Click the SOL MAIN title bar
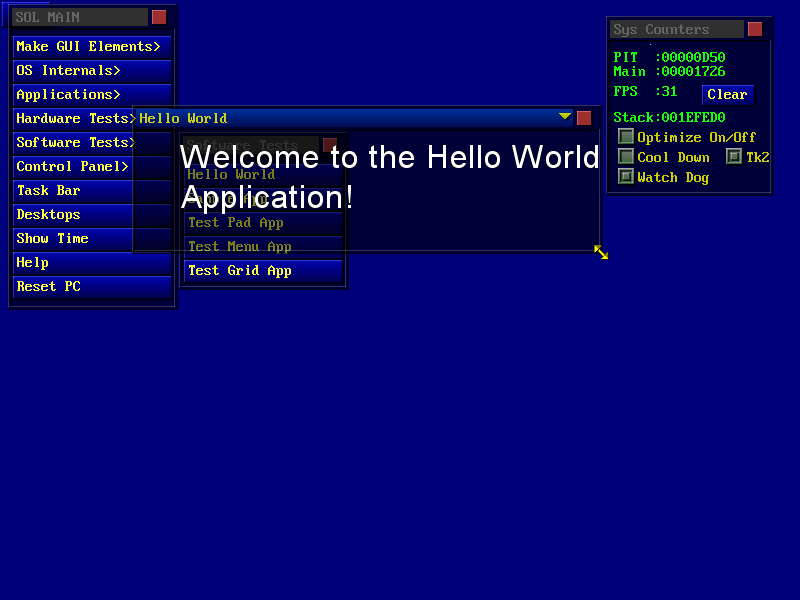800x600 pixels. (80, 17)
